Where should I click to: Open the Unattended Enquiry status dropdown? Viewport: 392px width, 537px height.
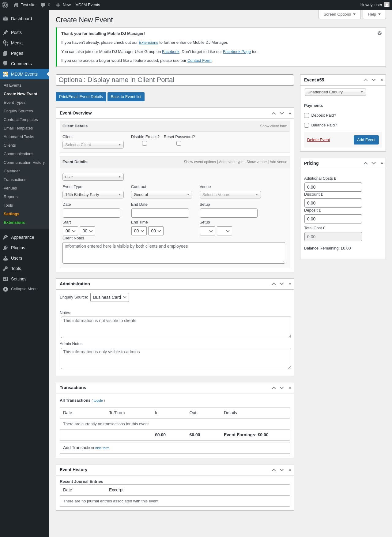[x=335, y=92]
